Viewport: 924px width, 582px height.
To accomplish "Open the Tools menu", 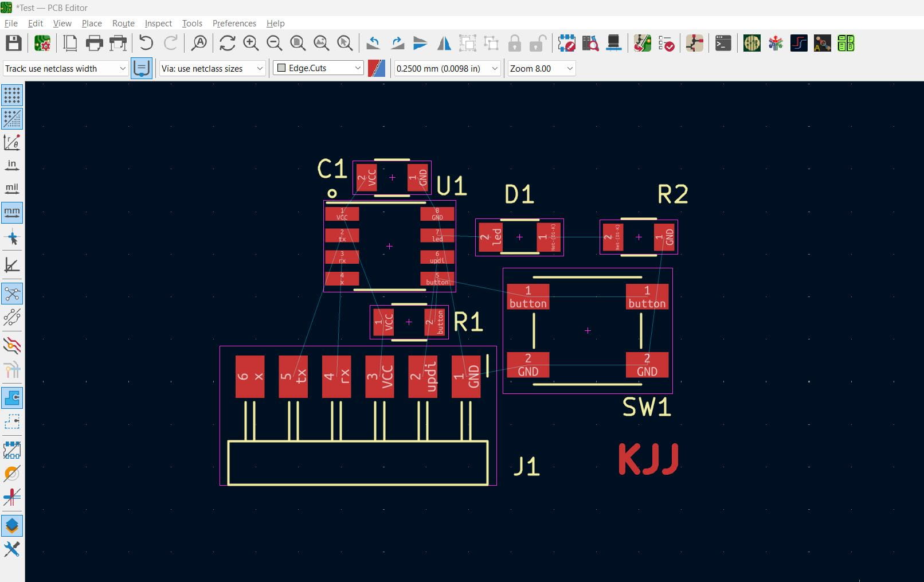I will (x=192, y=23).
